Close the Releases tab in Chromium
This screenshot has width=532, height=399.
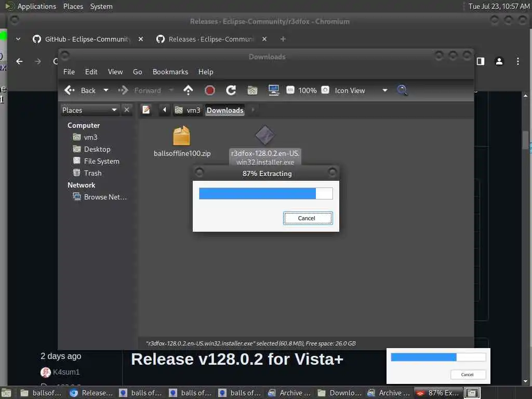pos(264,39)
